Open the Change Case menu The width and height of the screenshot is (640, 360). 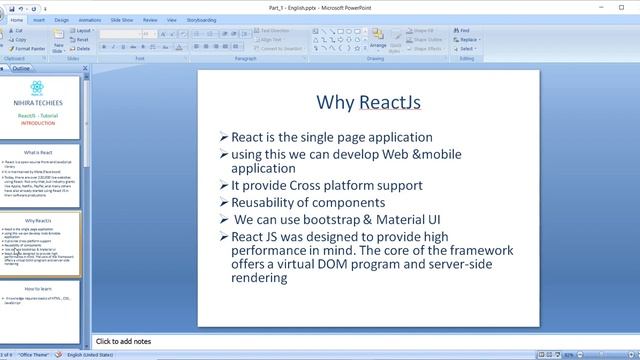pos(165,47)
